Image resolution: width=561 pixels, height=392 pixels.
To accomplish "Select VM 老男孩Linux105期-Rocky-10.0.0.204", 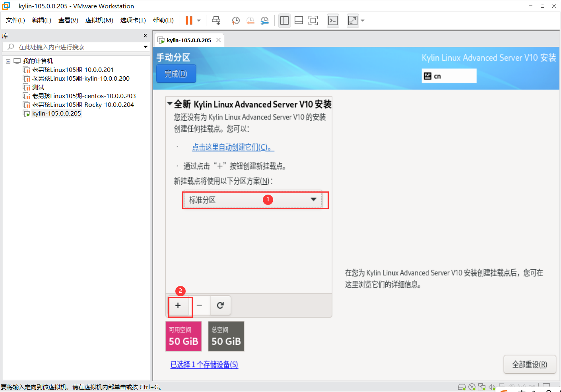I will click(x=83, y=105).
